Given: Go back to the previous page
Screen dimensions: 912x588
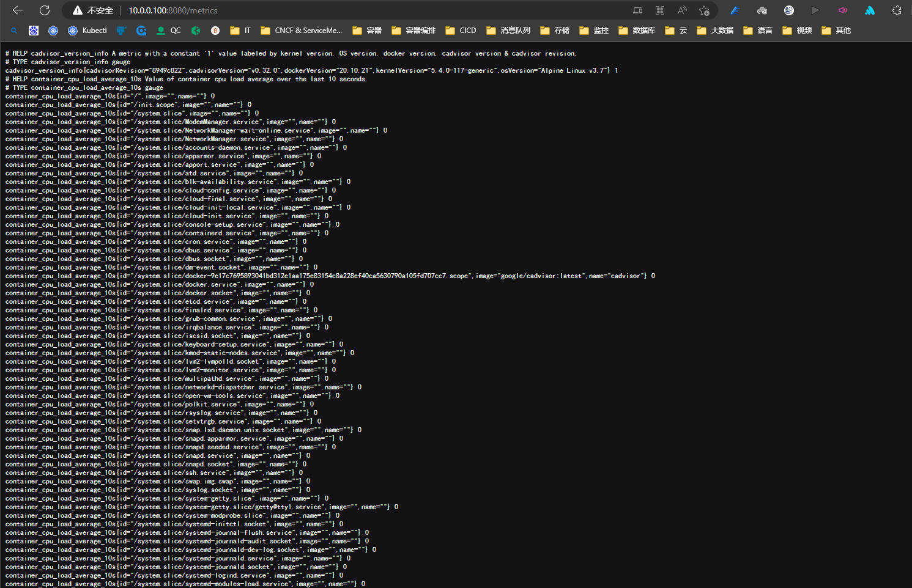Looking at the screenshot, I should click(x=18, y=10).
